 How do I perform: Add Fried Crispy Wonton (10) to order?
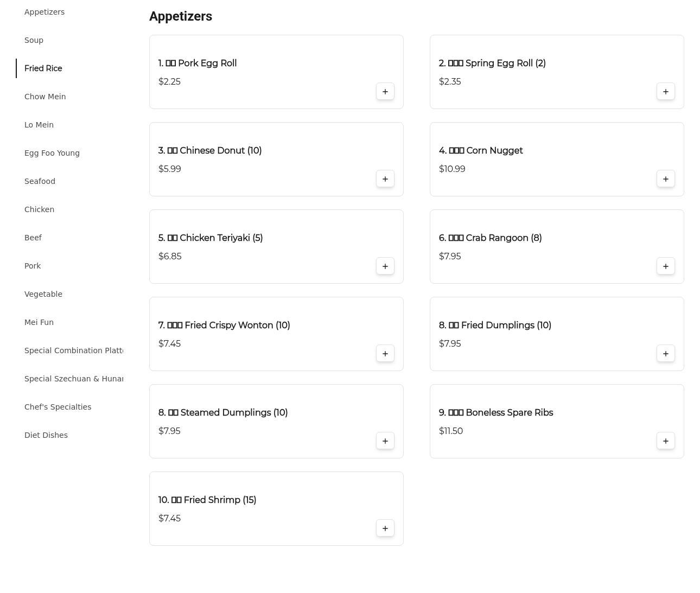pyautogui.click(x=385, y=354)
